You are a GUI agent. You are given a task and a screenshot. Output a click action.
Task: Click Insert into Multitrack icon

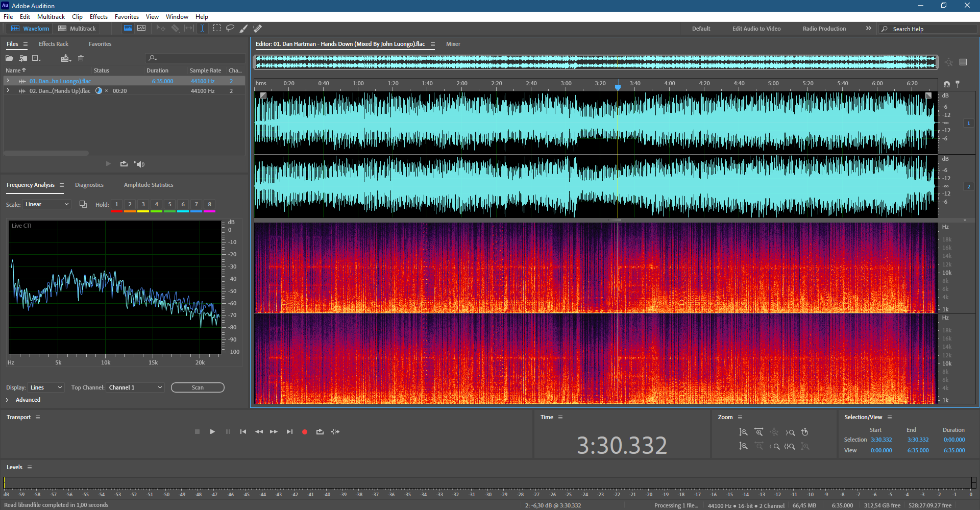click(66, 58)
